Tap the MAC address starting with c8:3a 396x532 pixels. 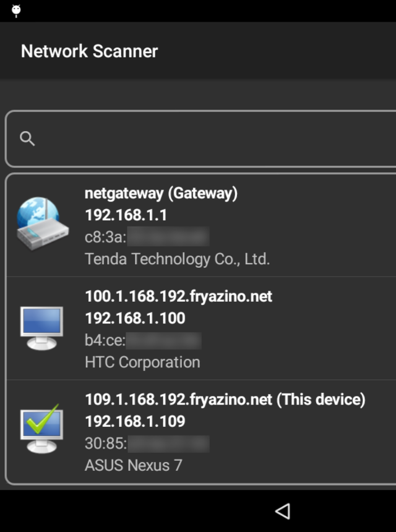(x=147, y=237)
